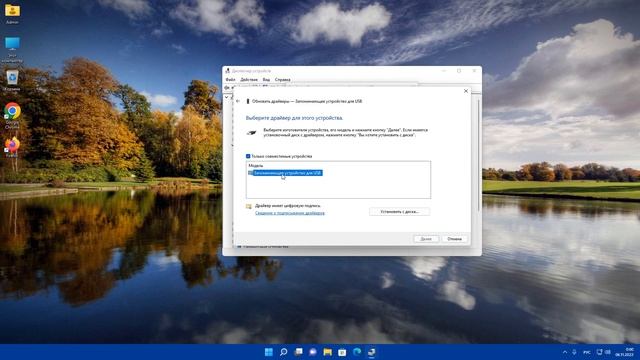Show hidden system tray icons
Image resolution: width=640 pixels, height=360 pixels.
click(x=565, y=352)
